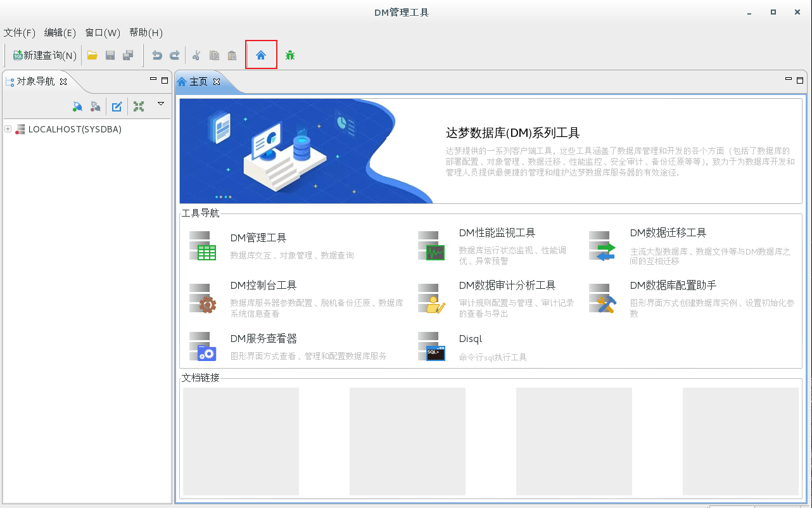812x508 pixels.
Task: Click the single-disk Save icon
Action: pyautogui.click(x=110, y=56)
